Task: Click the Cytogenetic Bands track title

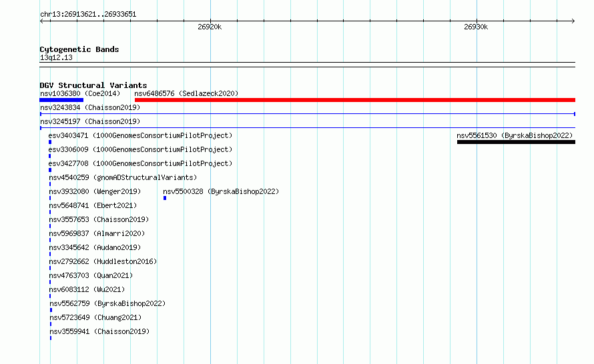Action: pos(79,49)
